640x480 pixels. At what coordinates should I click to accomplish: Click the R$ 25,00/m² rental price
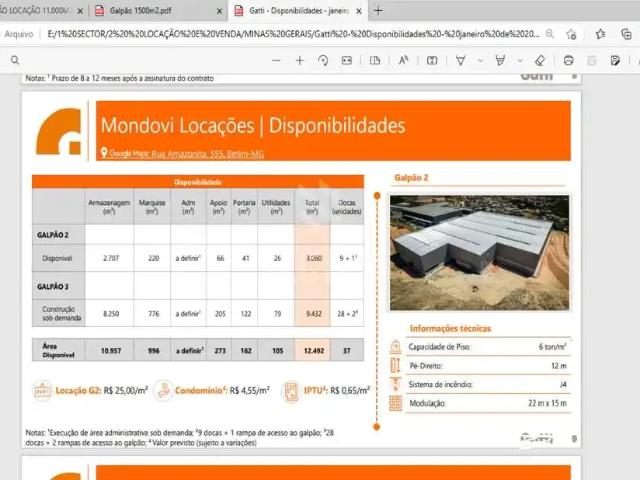[126, 391]
